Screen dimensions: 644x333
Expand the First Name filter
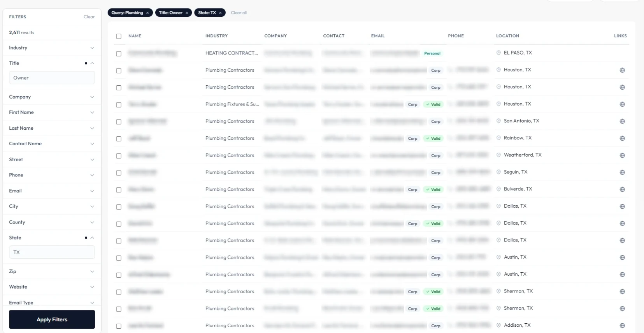coord(52,113)
